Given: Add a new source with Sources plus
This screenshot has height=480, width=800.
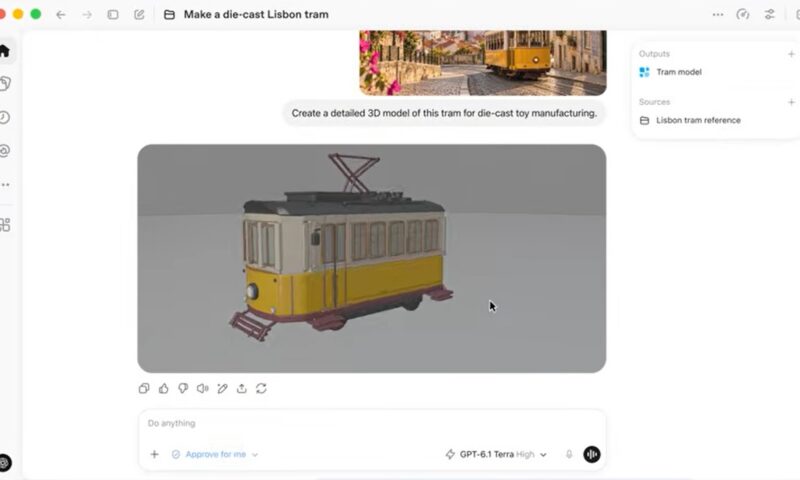Looking at the screenshot, I should point(791,103).
